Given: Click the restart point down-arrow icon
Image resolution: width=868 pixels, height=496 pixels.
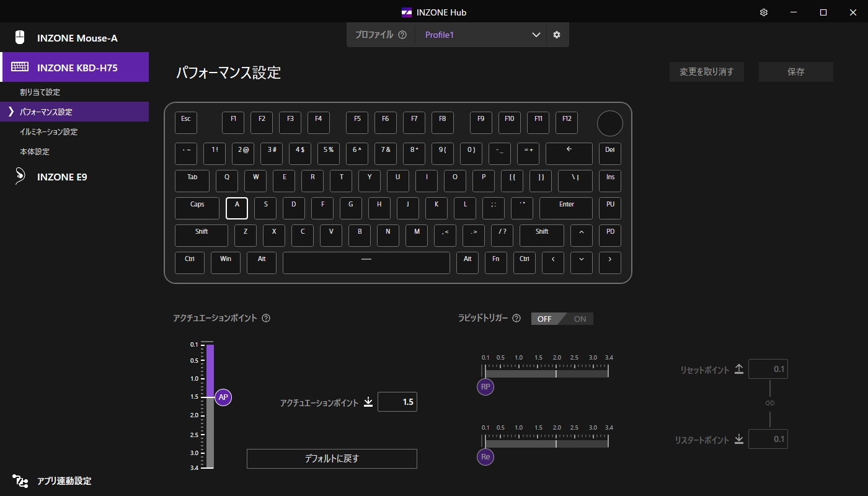Looking at the screenshot, I should [x=738, y=439].
